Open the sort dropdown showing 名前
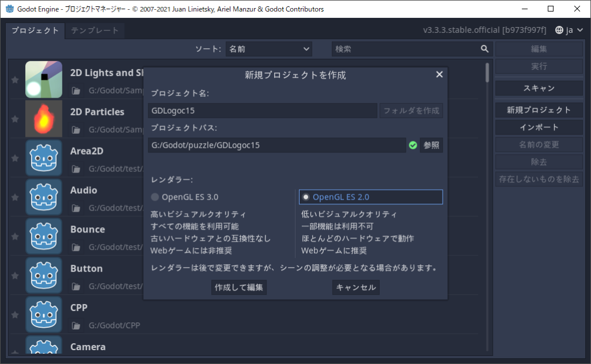Viewport: 591px width, 364px height. coord(268,49)
